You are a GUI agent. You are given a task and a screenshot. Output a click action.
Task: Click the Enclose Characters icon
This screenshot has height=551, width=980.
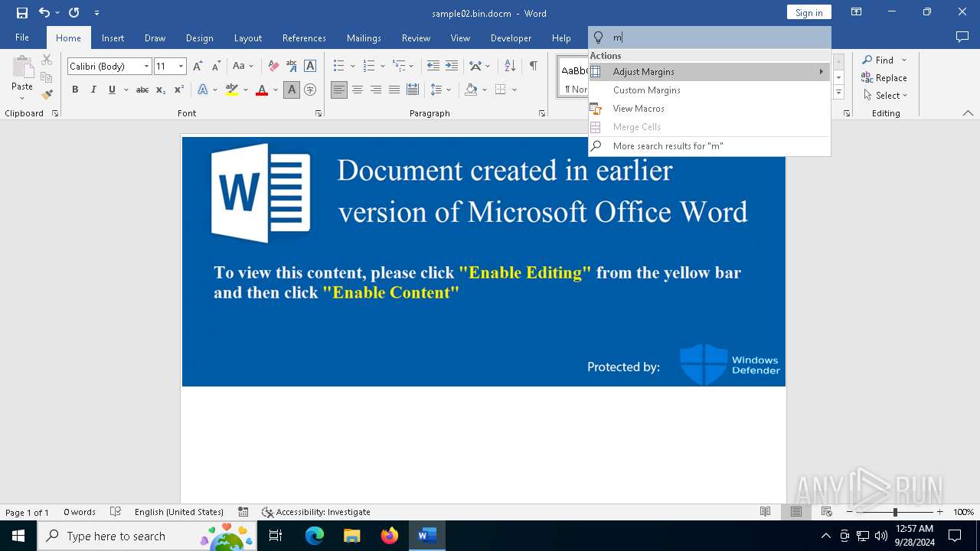point(310,90)
